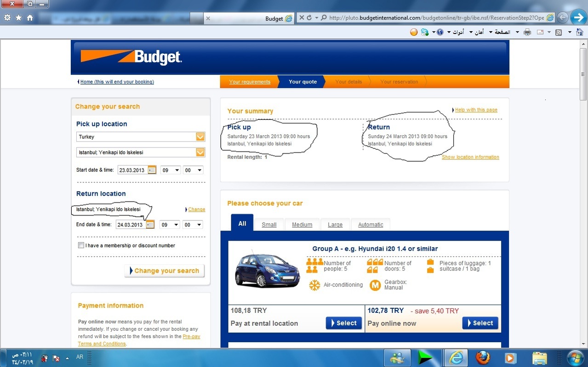Click the printer icon in command bar
This screenshot has width=588, height=367.
coord(527,32)
